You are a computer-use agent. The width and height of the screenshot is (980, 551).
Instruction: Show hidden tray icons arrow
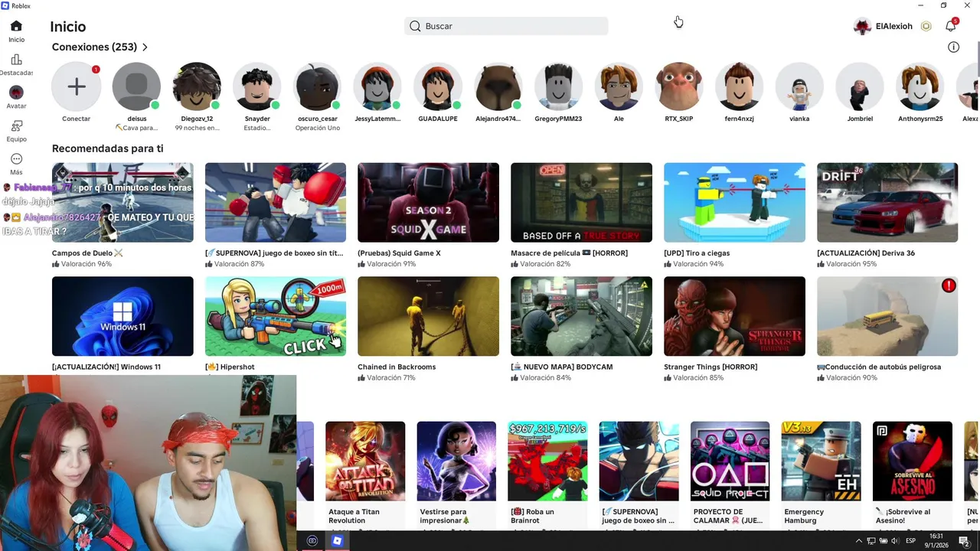click(859, 541)
